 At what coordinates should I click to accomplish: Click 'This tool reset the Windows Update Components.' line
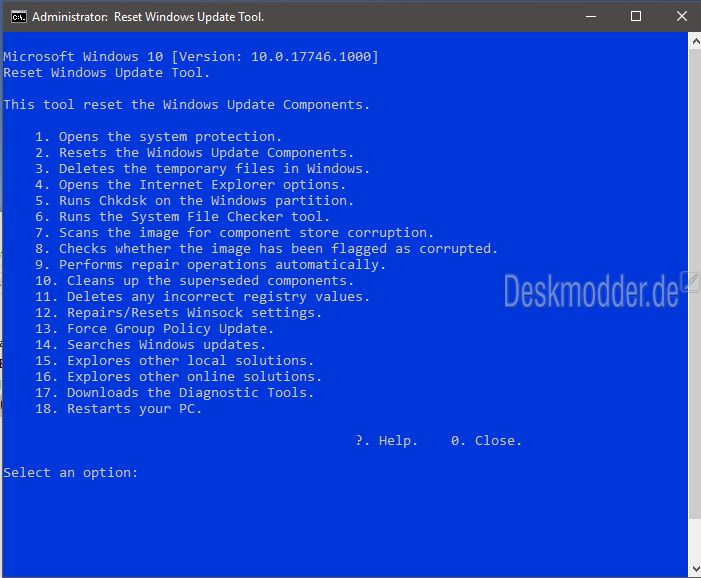(x=186, y=105)
